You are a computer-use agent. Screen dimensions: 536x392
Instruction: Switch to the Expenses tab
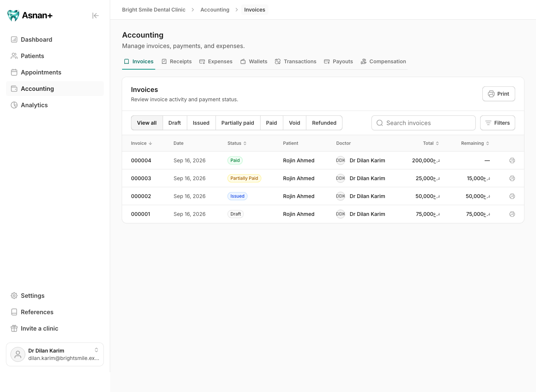tap(216, 61)
